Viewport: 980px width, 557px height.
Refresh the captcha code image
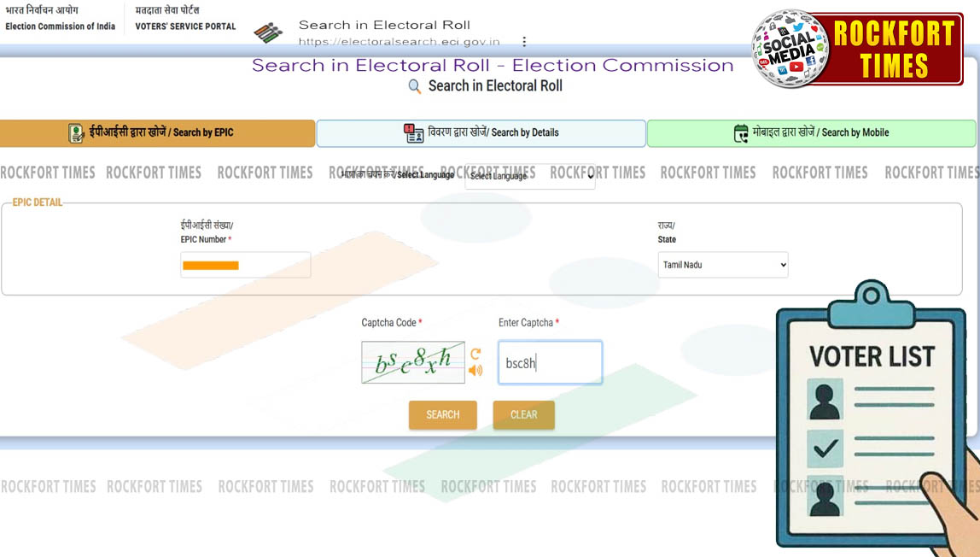pos(475,354)
